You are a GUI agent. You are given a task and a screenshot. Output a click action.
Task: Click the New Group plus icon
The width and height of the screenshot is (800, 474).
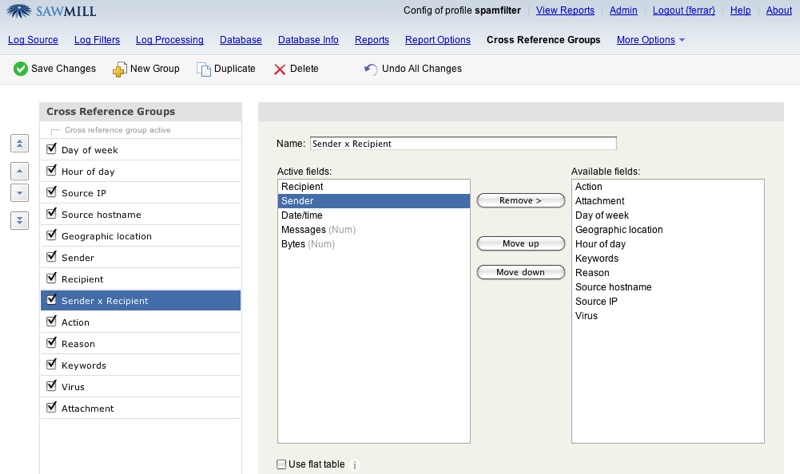coord(119,69)
